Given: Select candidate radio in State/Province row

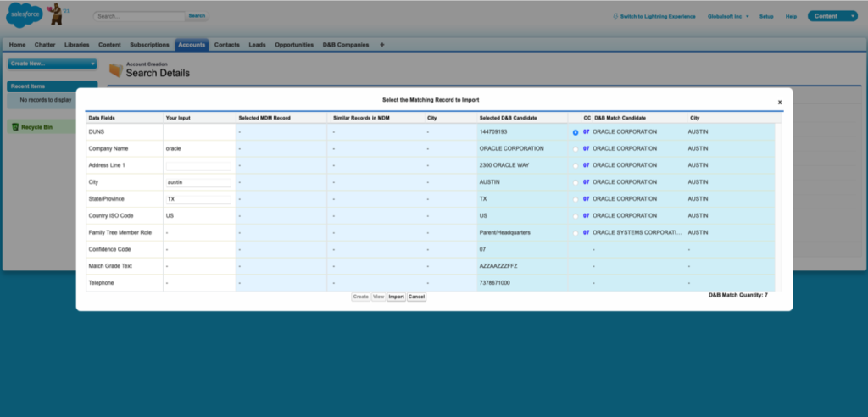Looking at the screenshot, I should coord(576,199).
